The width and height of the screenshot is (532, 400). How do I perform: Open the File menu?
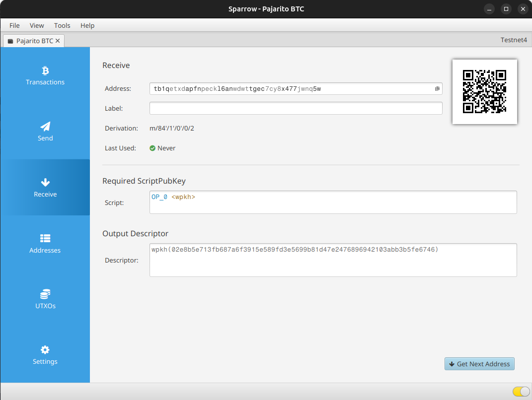pyautogui.click(x=14, y=25)
